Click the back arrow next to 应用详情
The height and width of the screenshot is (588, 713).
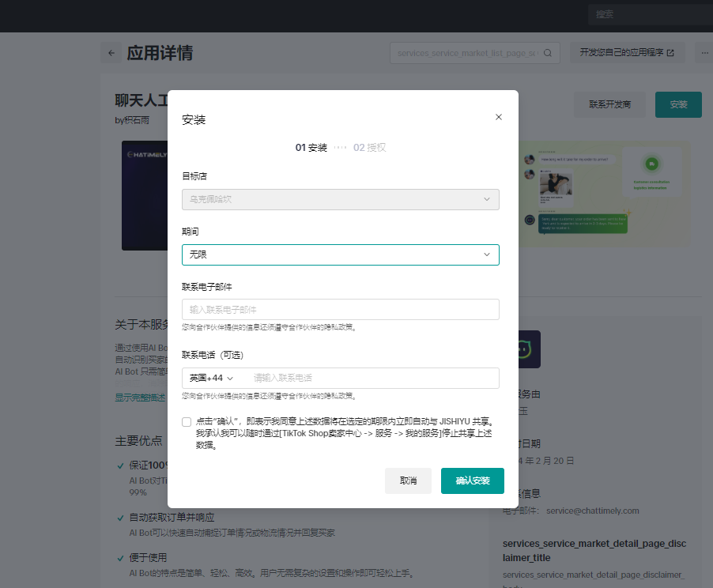coord(111,53)
